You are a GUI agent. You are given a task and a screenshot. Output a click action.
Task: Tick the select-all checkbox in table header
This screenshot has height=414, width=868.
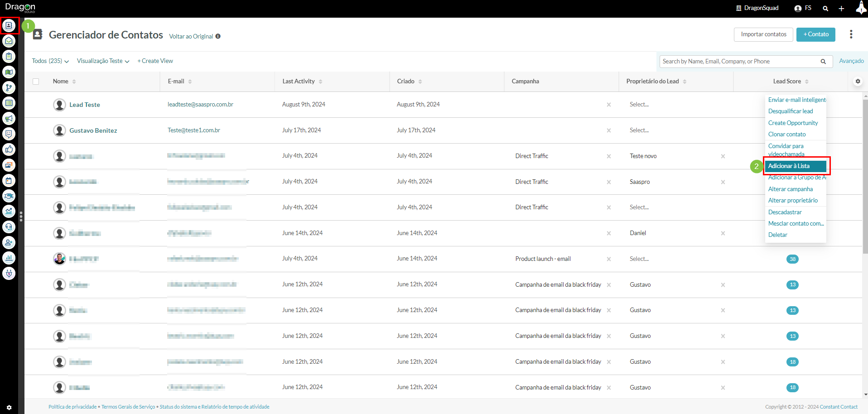point(36,82)
